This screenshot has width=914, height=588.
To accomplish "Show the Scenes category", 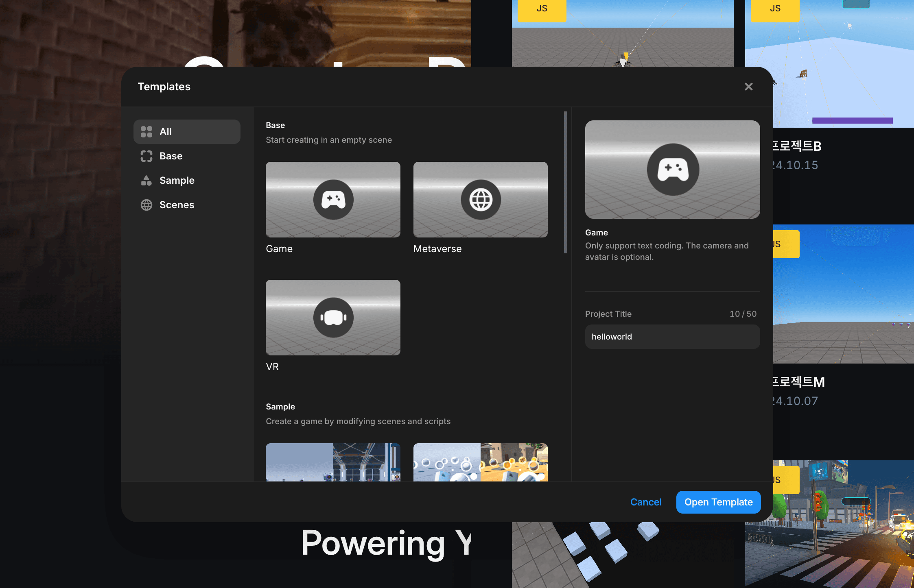I will 187,205.
